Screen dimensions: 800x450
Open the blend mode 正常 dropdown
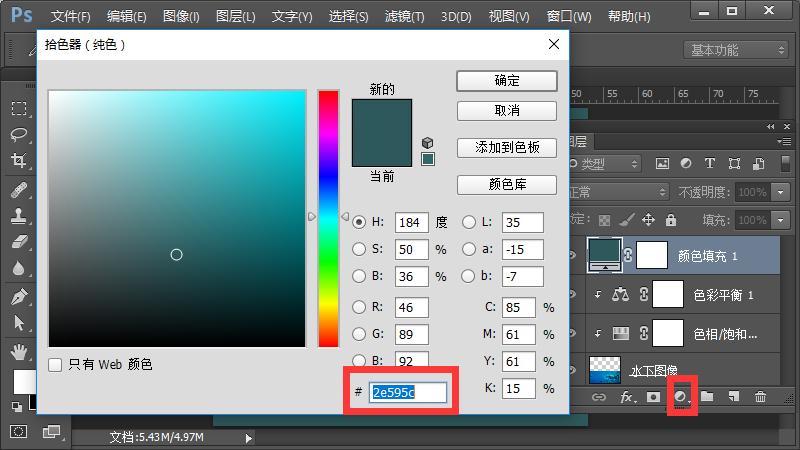pos(618,192)
